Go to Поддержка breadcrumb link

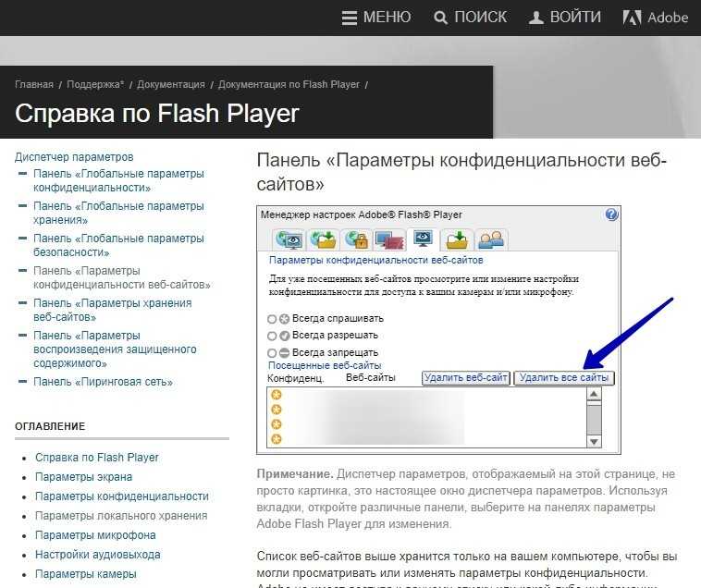(95, 84)
